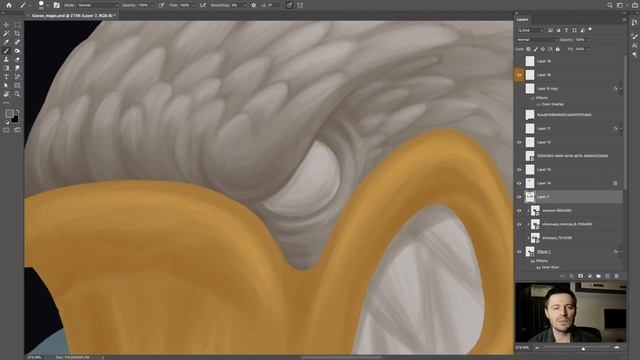Screen dimensions: 640x360
Task: Open the workspace switcher icon
Action: point(620,5)
